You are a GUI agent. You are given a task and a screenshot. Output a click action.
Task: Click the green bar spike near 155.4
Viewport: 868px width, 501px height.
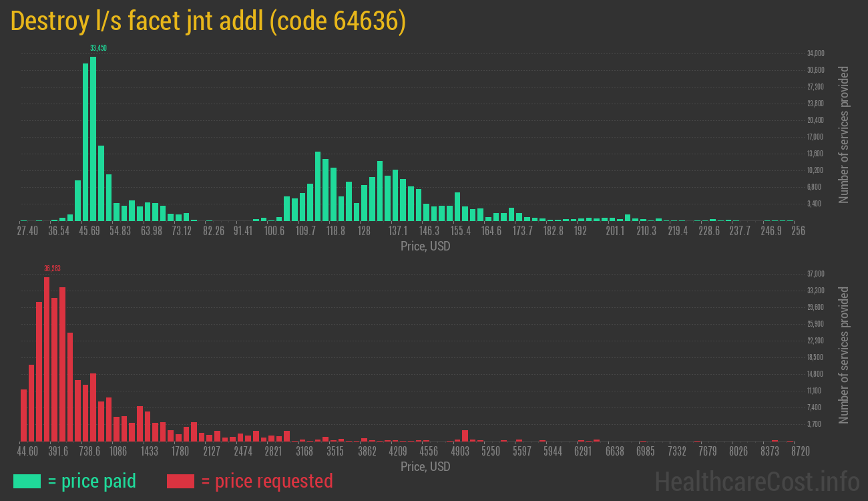point(457,206)
